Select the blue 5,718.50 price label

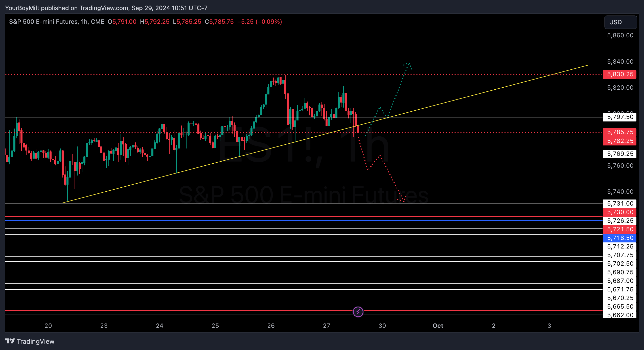point(620,238)
